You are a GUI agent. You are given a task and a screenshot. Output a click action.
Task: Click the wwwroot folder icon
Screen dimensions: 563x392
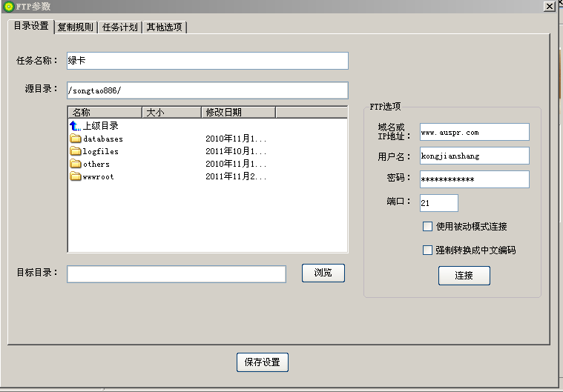click(75, 176)
